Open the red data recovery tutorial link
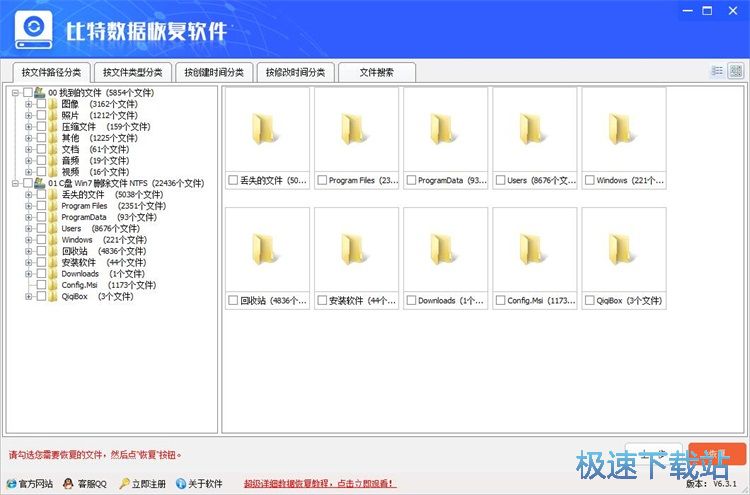 click(320, 484)
